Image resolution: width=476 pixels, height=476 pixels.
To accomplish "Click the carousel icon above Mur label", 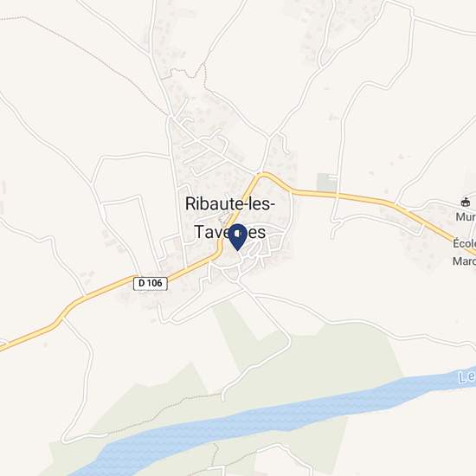I will [465, 202].
